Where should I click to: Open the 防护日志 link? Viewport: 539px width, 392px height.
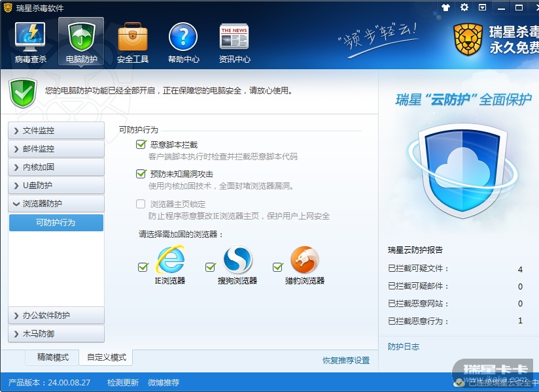[404, 347]
